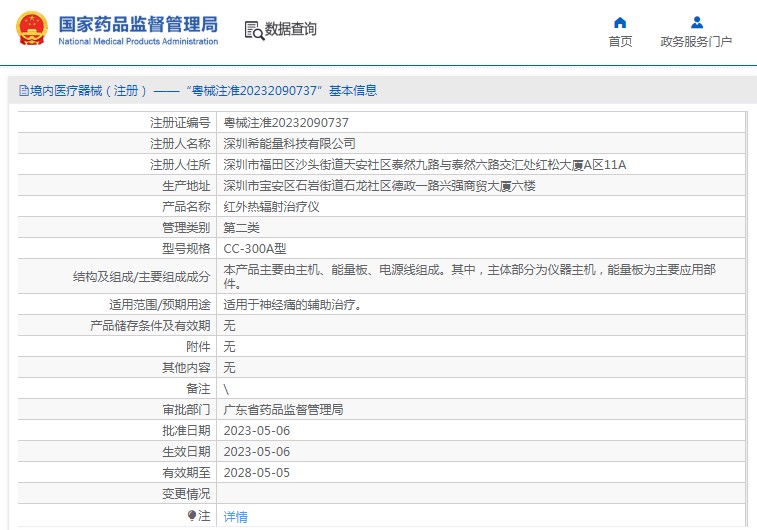Select product name 红外热辐射治疗仪
Screen dimensions: 757x530
[271, 207]
